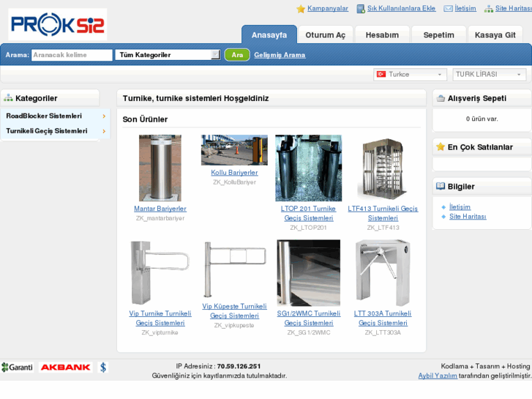Switch to the Anasayfa tab
The height and width of the screenshot is (399, 532).
(x=269, y=34)
